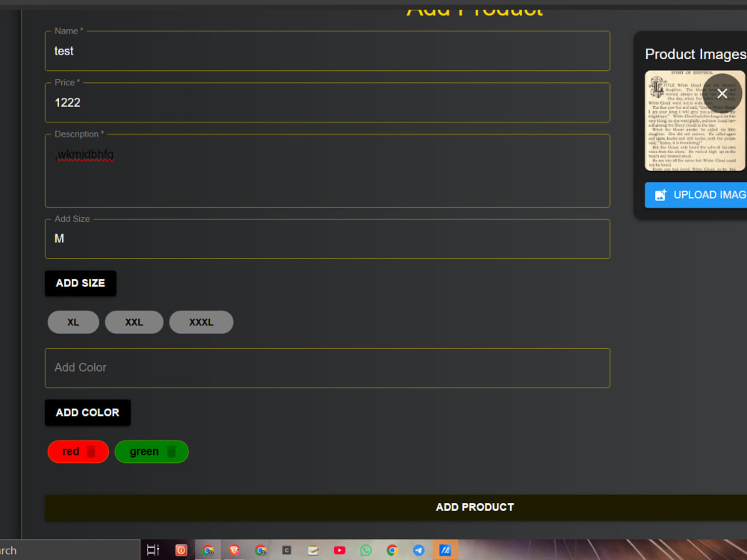Screen dimensions: 747x560
Task: Delete the red color chip
Action: [x=91, y=452]
